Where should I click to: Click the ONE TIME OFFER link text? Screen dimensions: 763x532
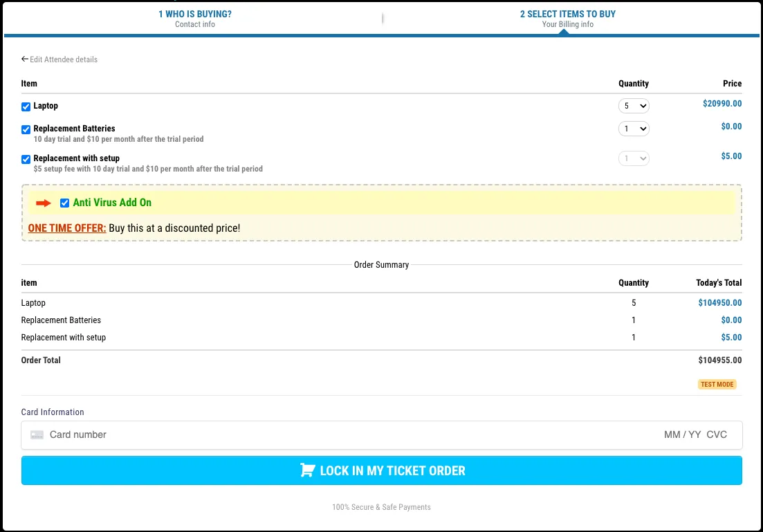coord(66,228)
